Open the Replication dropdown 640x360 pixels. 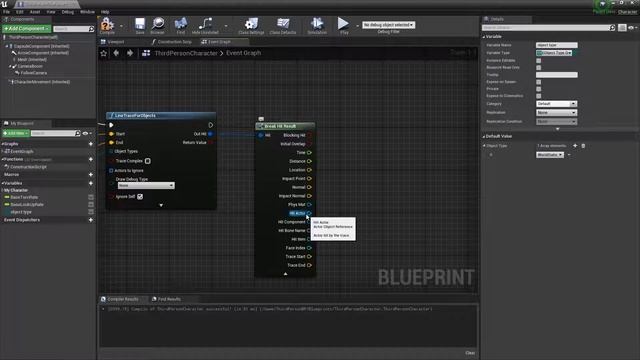556,112
